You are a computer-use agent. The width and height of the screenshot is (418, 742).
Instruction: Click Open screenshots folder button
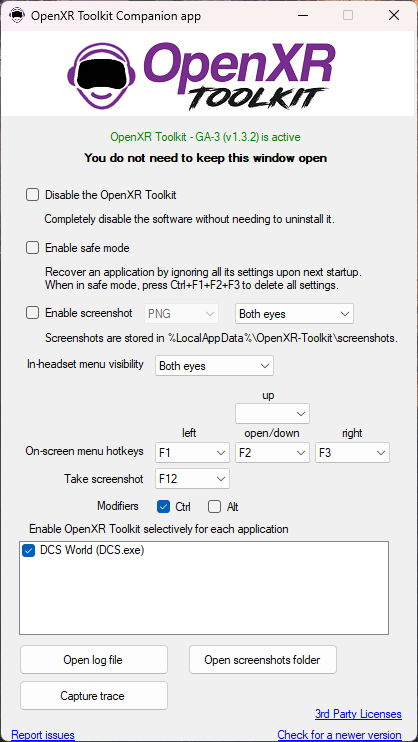pos(263,660)
